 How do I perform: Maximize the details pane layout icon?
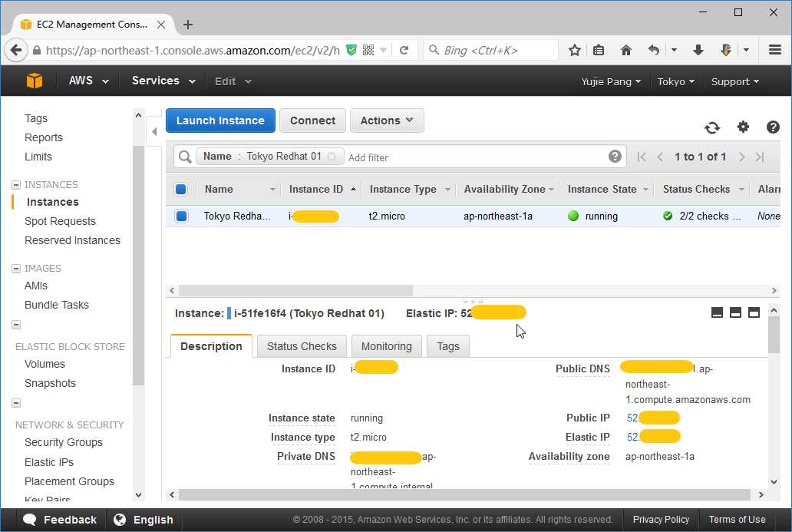(754, 312)
